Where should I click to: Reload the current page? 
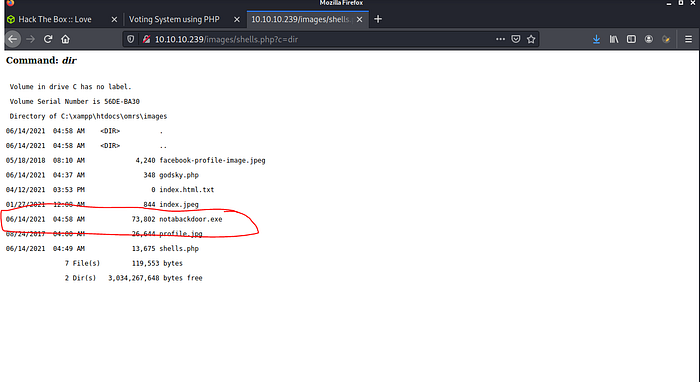pyautogui.click(x=48, y=39)
